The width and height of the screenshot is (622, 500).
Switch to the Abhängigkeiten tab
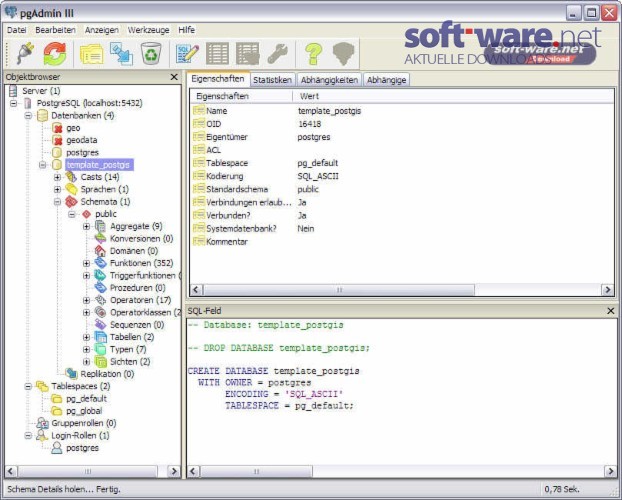[329, 80]
